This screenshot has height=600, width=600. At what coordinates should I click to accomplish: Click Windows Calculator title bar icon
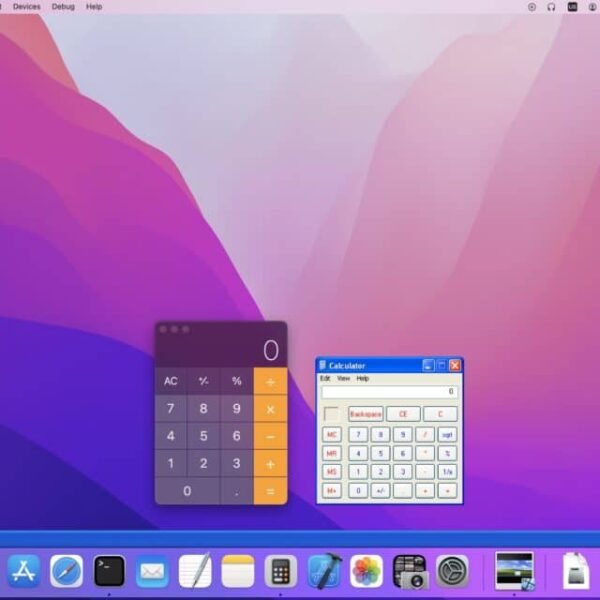(x=323, y=365)
